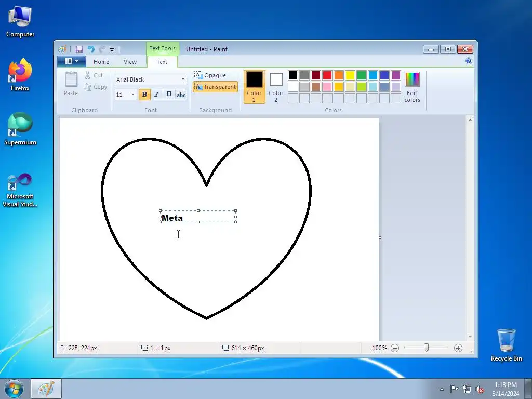Image resolution: width=532 pixels, height=399 pixels.
Task: Click the 100% zoom level text
Action: [379, 348]
